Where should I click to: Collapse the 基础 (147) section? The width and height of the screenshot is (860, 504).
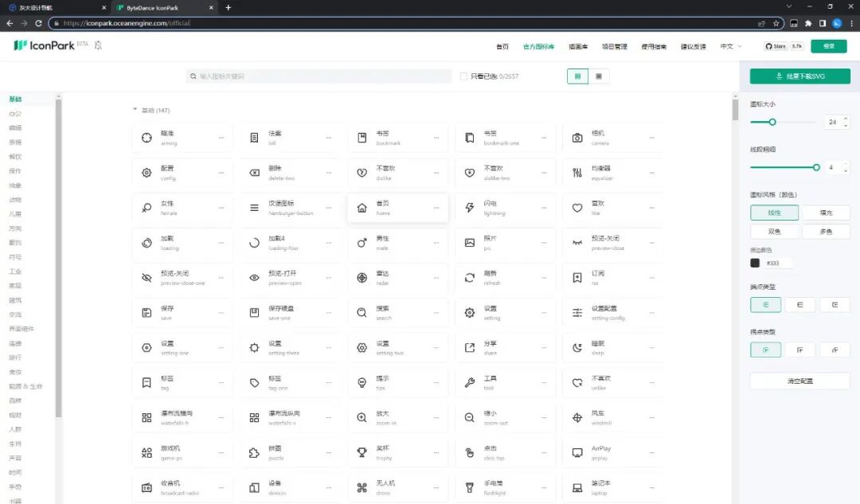point(135,110)
